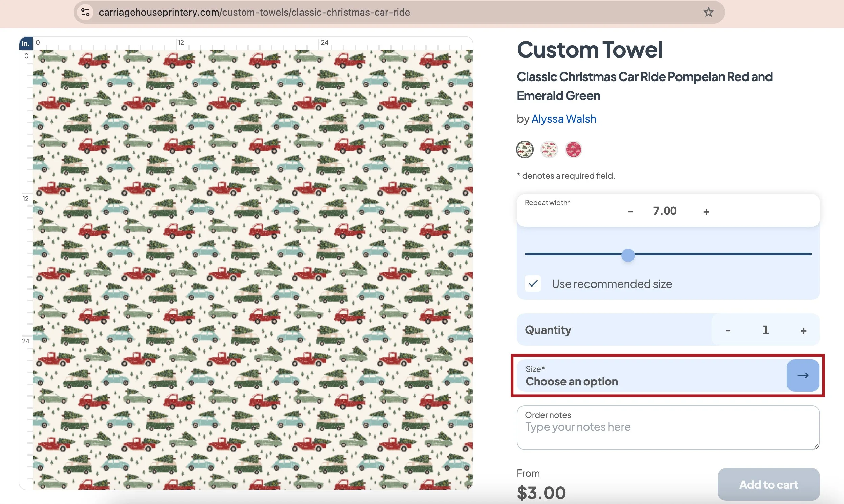Bookmark this page with the star icon
The width and height of the screenshot is (844, 504).
tap(708, 12)
